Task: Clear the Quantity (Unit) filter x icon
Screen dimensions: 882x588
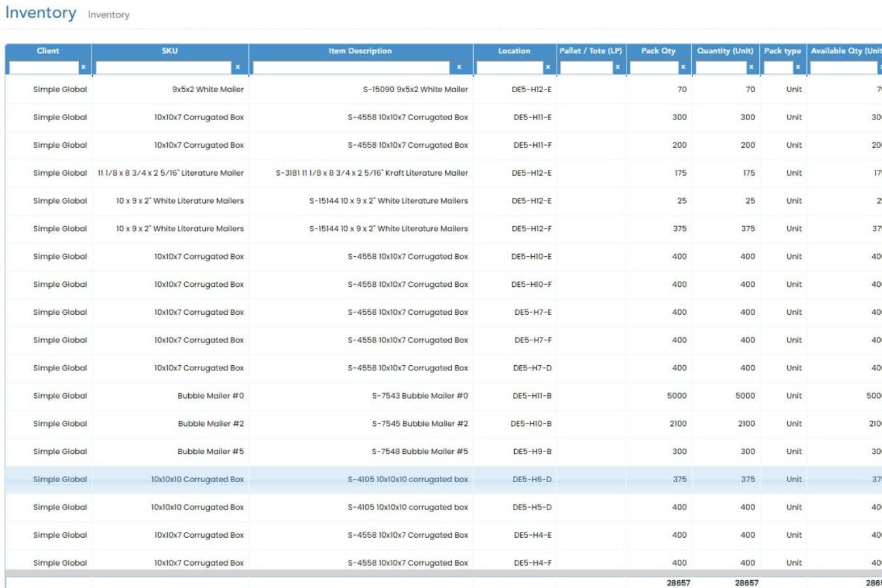Action: (x=751, y=67)
